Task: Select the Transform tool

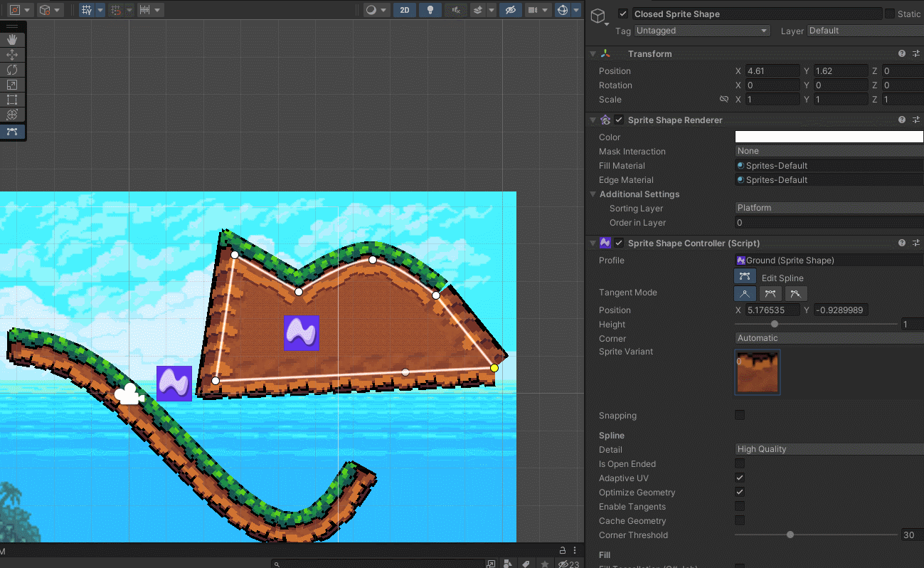Action: pos(12,115)
